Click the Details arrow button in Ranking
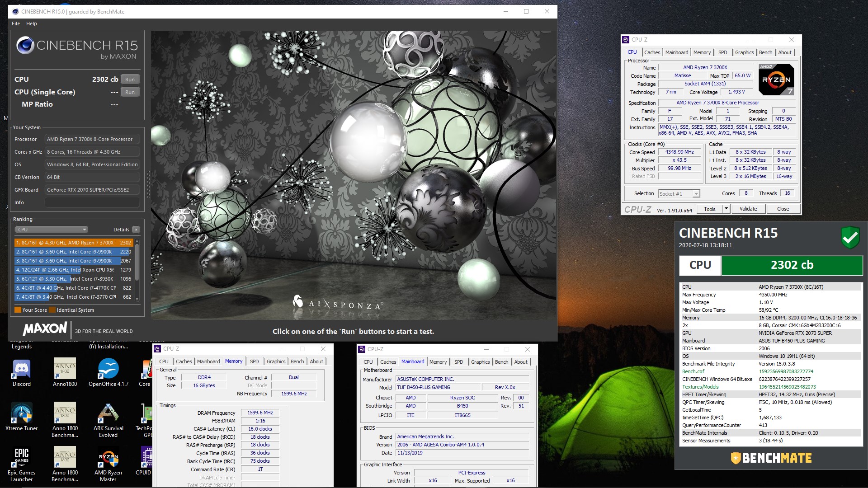 pyautogui.click(x=136, y=230)
